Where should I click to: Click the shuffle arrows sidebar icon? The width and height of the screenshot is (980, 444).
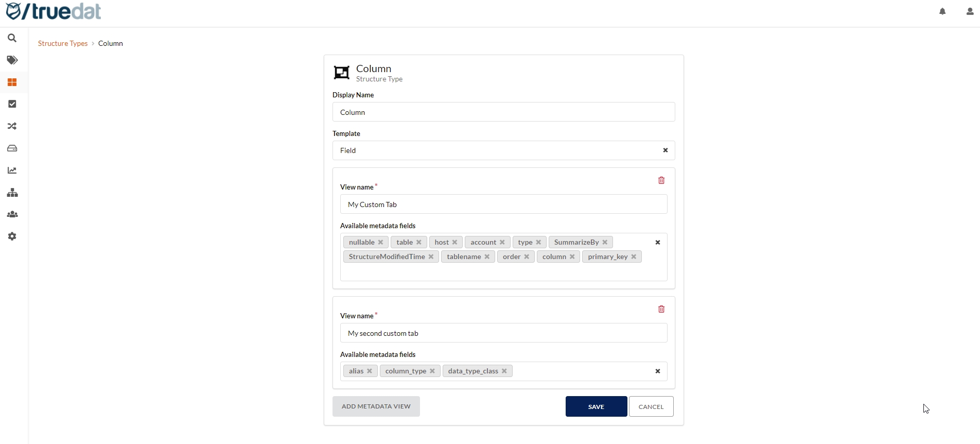pyautogui.click(x=12, y=126)
